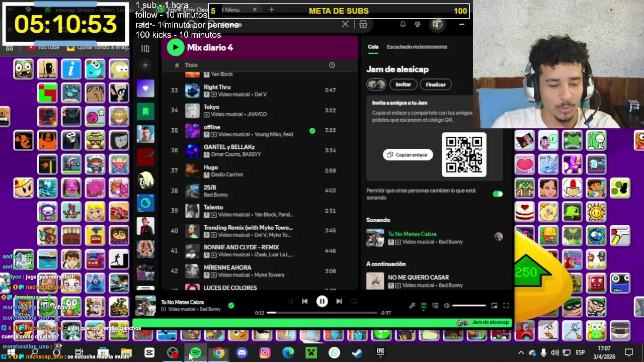Open Bad Bunny artist link in player bar
644x362 pixels.
(210, 309)
